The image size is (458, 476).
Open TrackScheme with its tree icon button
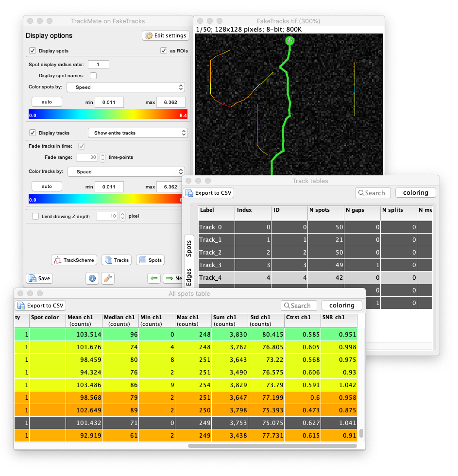pyautogui.click(x=74, y=260)
